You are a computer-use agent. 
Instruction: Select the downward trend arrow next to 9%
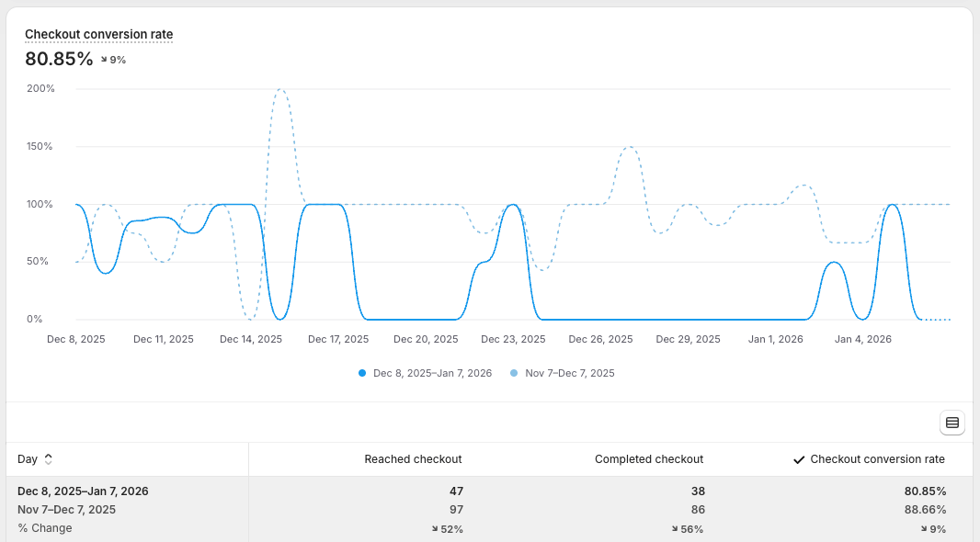click(104, 59)
